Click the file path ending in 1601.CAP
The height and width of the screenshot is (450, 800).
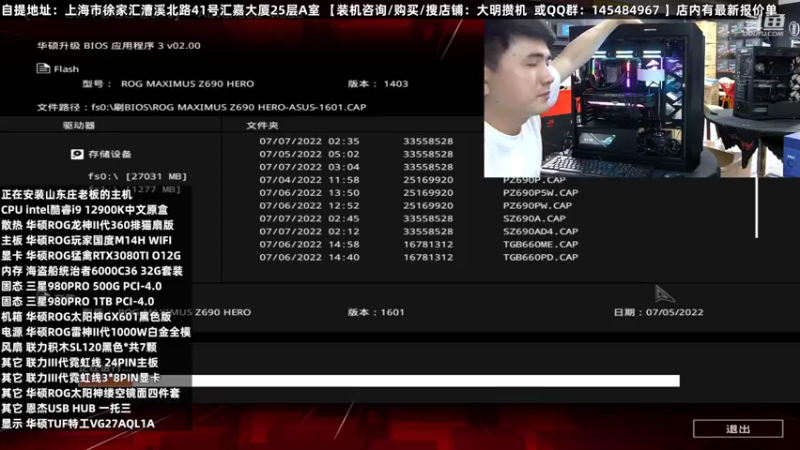[x=202, y=107]
